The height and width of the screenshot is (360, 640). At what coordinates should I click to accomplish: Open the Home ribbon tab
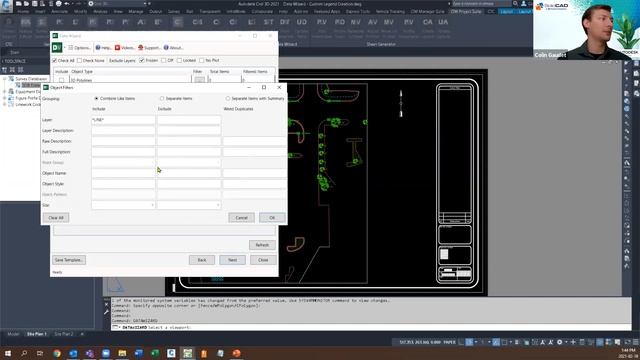23,12
